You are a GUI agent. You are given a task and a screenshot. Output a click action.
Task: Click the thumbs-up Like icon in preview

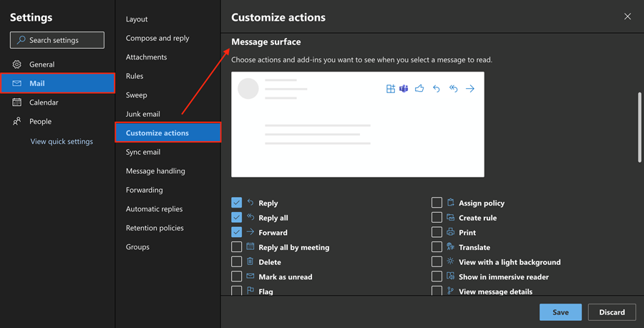point(419,88)
